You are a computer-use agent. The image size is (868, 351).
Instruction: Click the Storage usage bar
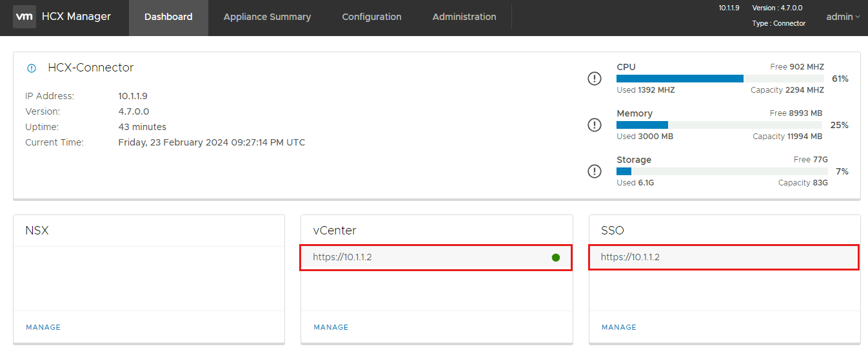point(722,171)
